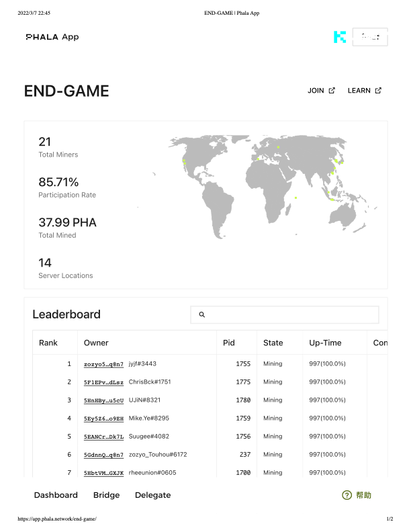411x532 pixels.
Task: Open owner address zozyo5…q8n7
Action: tap(104, 364)
